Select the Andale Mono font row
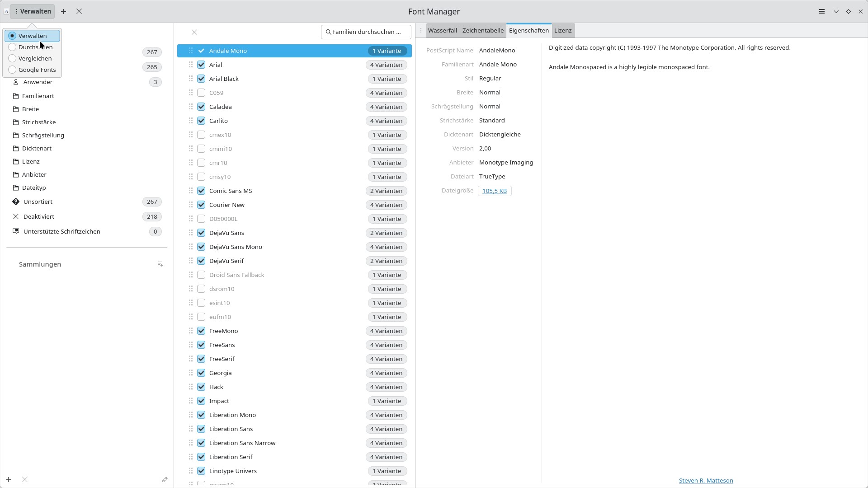Viewport: 868px width, 488px height. 294,51
